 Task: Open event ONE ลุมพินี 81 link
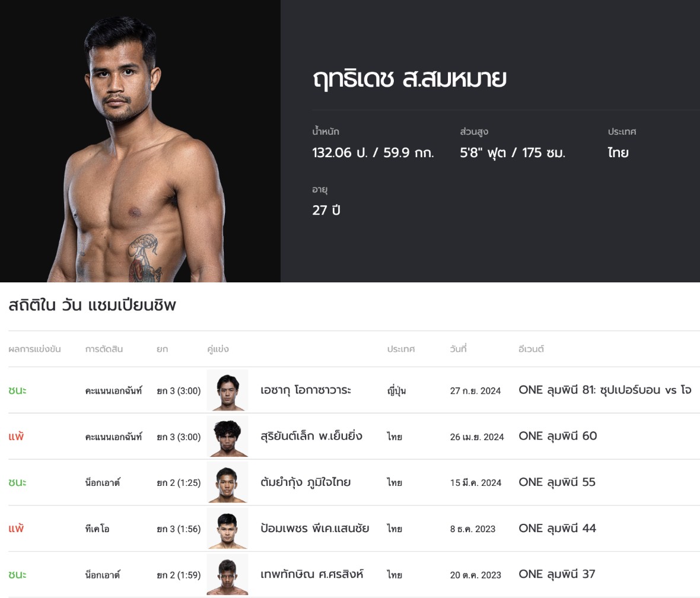pos(605,390)
